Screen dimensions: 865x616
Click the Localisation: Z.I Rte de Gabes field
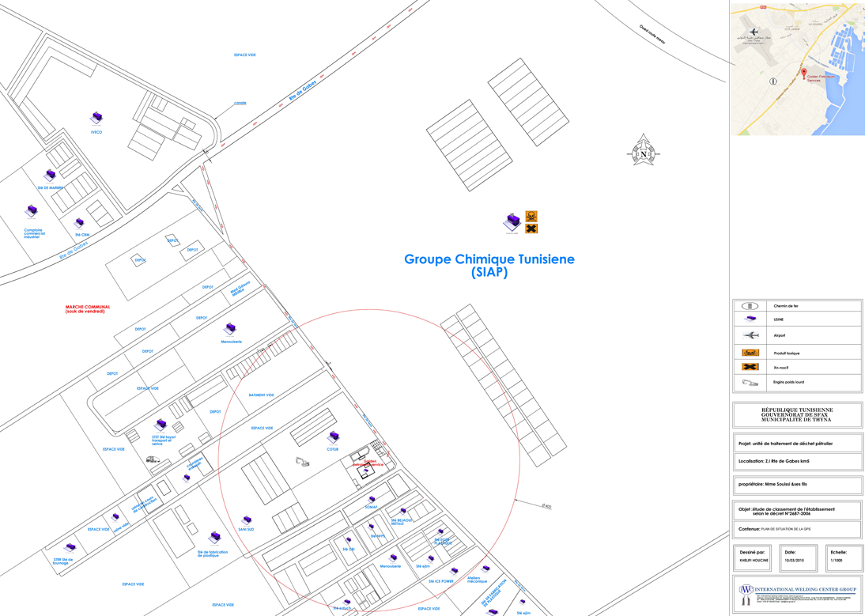pos(797,461)
